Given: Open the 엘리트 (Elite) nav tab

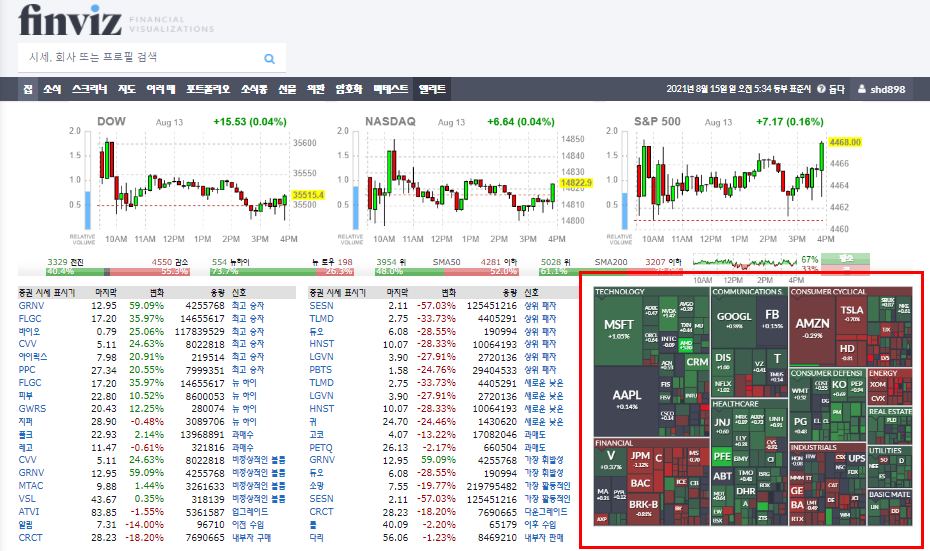Looking at the screenshot, I should [432, 89].
